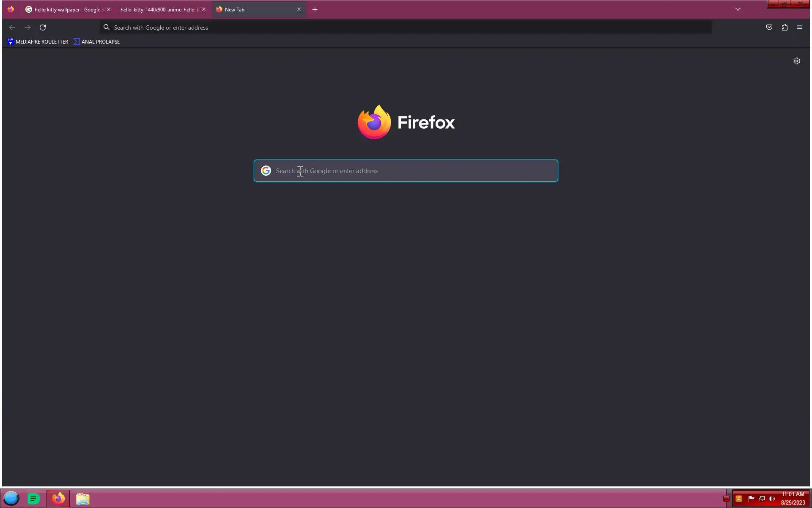Close the hello kitty wallpaper tab
This screenshot has width=812, height=508.
pos(109,9)
